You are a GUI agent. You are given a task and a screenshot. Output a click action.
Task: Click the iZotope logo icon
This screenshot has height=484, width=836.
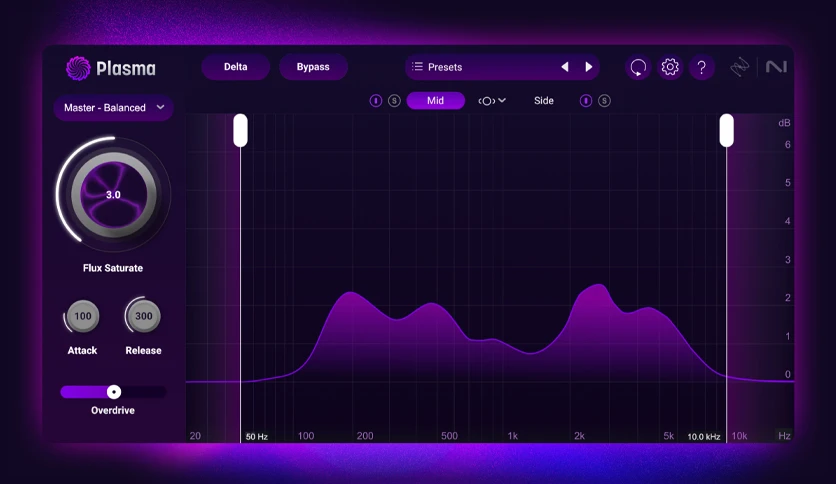tap(739, 67)
